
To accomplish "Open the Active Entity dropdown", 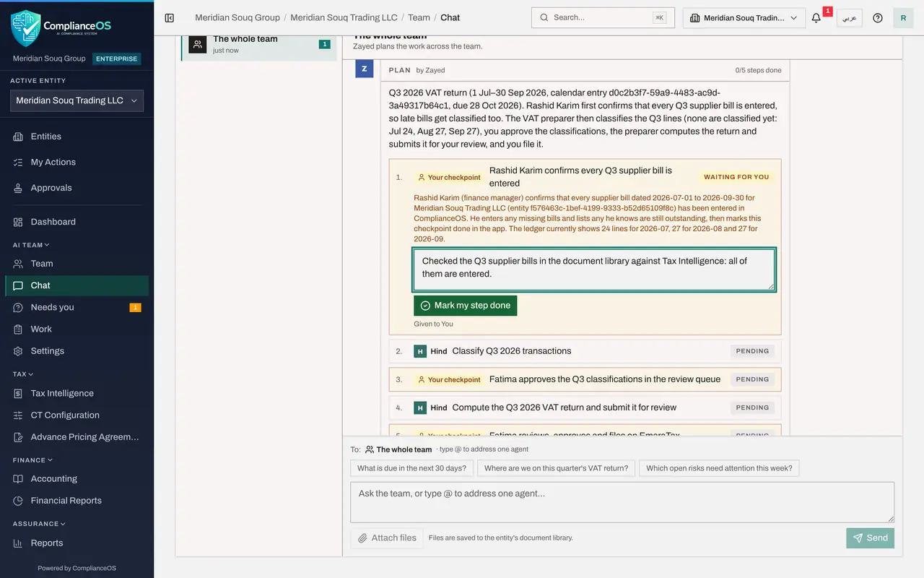I will pyautogui.click(x=77, y=101).
